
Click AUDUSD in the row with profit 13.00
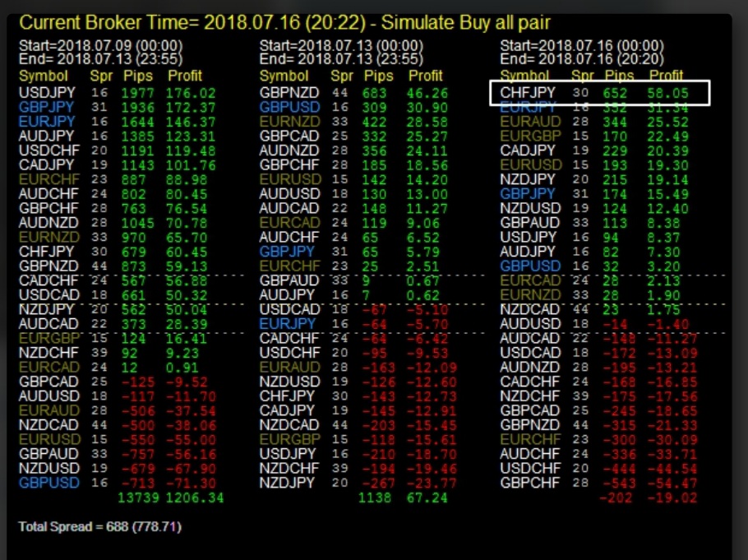tap(289, 194)
